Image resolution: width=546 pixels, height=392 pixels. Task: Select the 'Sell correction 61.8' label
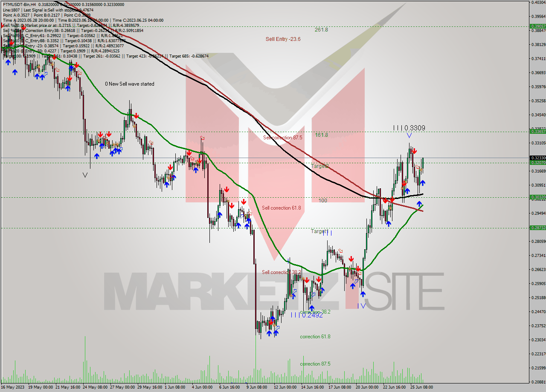[282, 208]
